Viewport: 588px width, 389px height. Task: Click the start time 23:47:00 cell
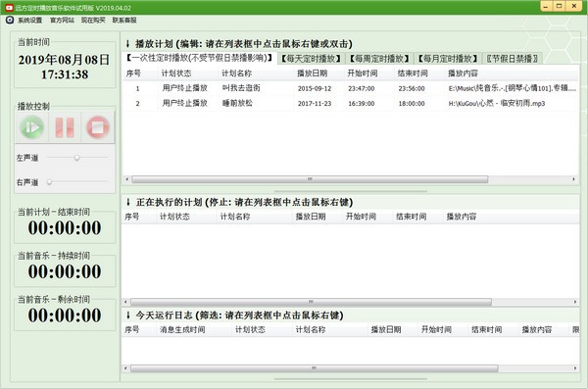point(361,89)
